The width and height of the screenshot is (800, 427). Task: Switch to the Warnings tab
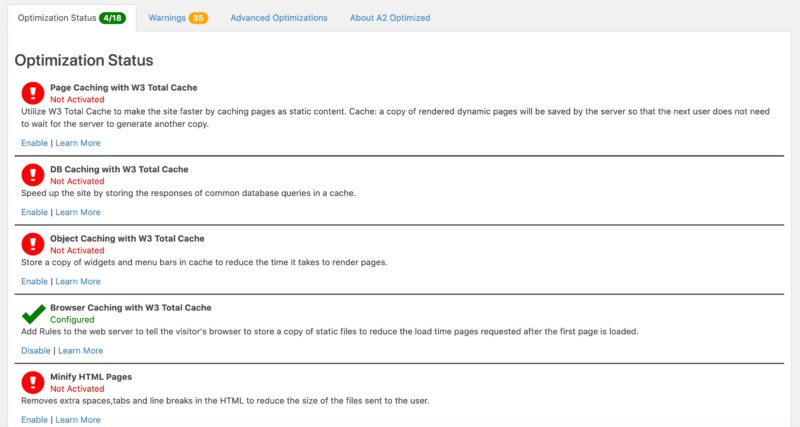(x=166, y=18)
